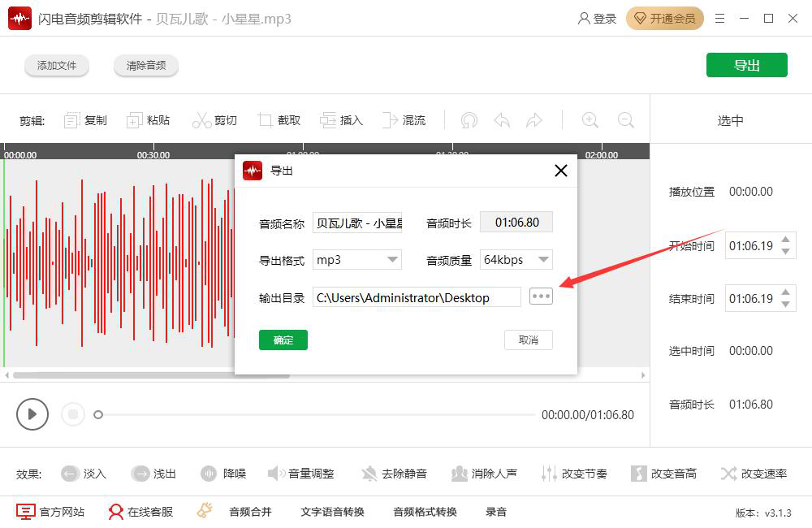This screenshot has height=528, width=812.
Task: Click the playback progress slider handle
Action: click(98, 414)
